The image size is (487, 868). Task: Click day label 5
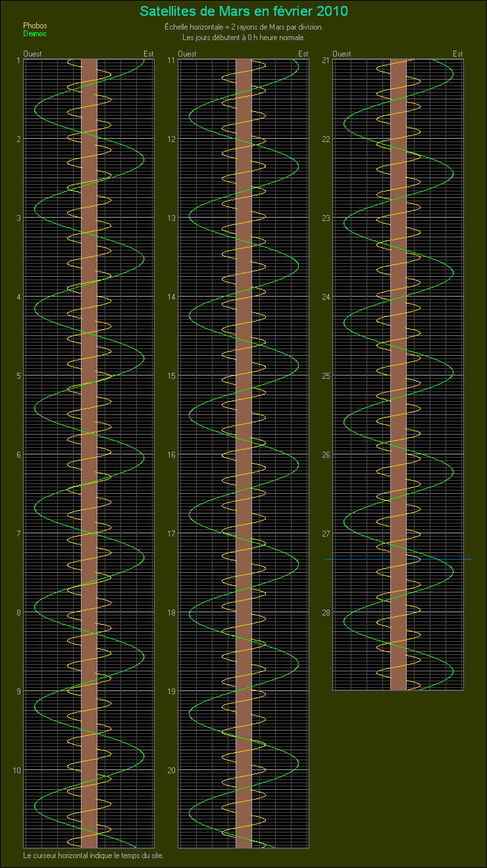(x=18, y=376)
